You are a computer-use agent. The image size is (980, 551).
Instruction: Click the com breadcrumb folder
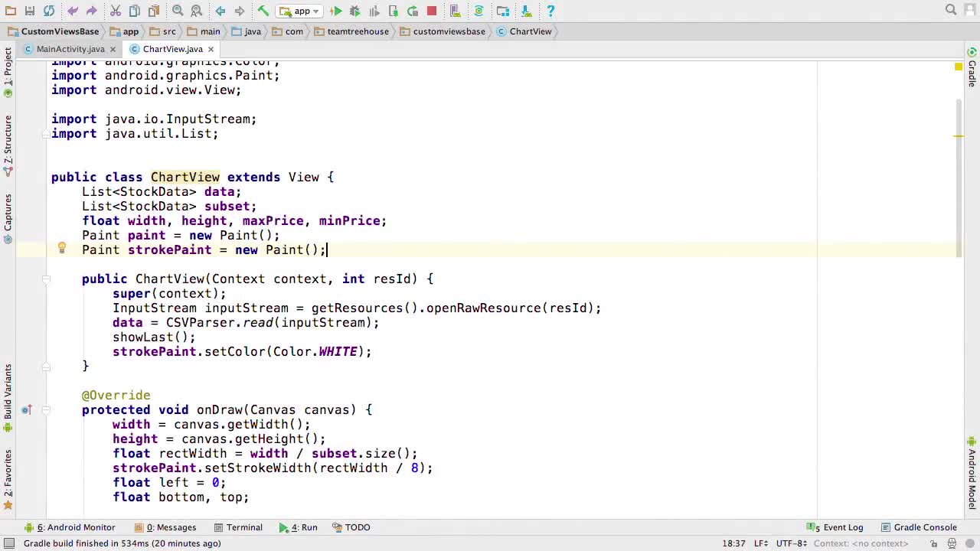click(x=287, y=31)
